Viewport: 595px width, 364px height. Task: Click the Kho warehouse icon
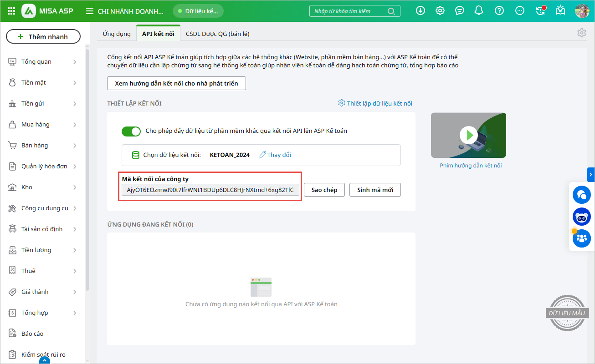point(12,187)
